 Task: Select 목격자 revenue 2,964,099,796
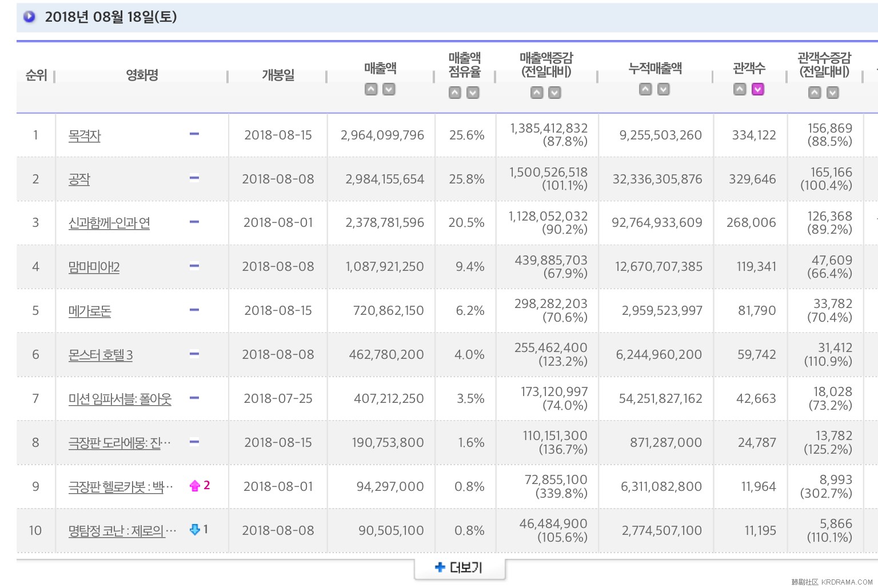pos(382,135)
